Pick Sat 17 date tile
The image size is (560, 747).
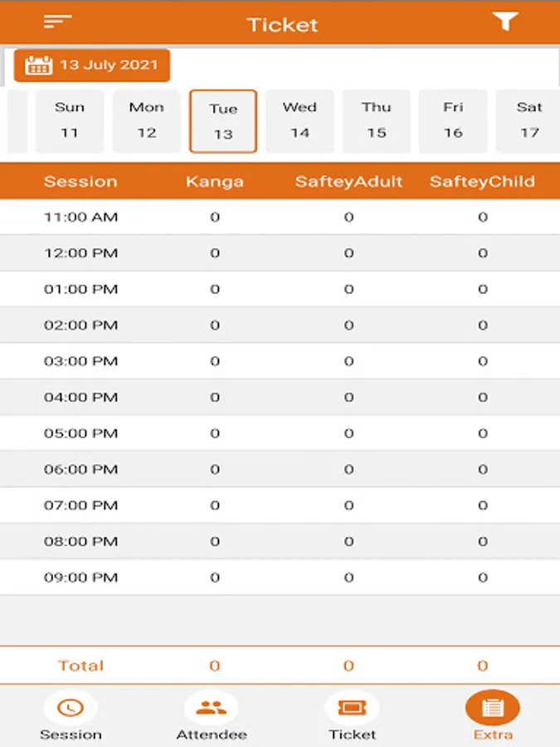pyautogui.click(x=528, y=121)
